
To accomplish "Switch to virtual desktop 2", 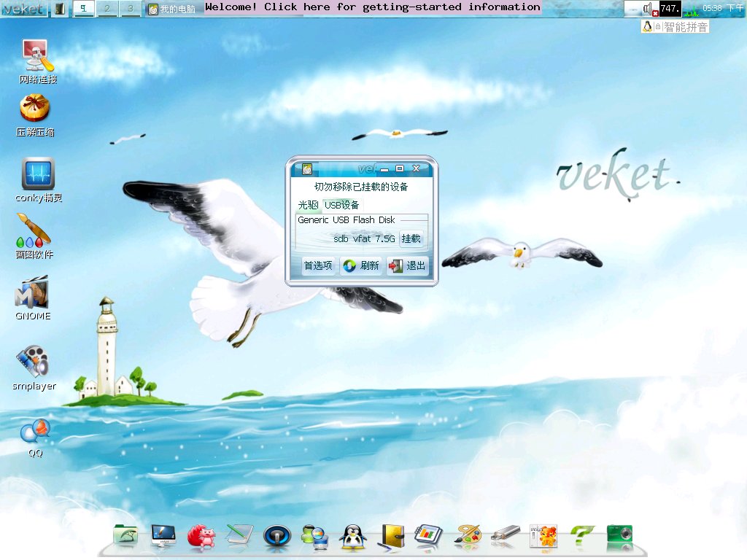I will coord(107,8).
